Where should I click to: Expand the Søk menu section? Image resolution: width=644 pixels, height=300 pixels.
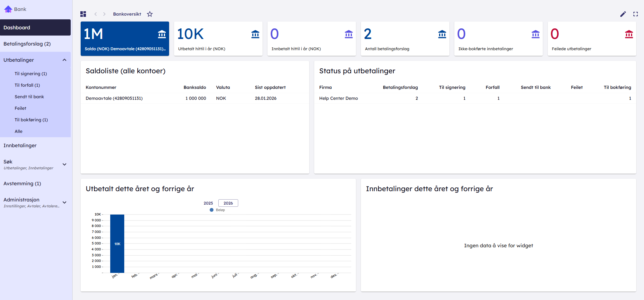(64, 164)
